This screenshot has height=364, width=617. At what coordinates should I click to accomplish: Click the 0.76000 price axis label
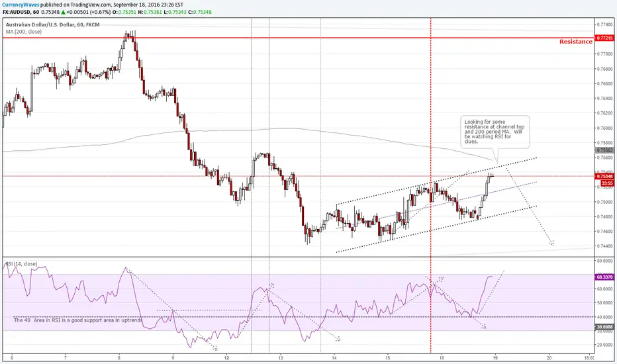click(605, 128)
